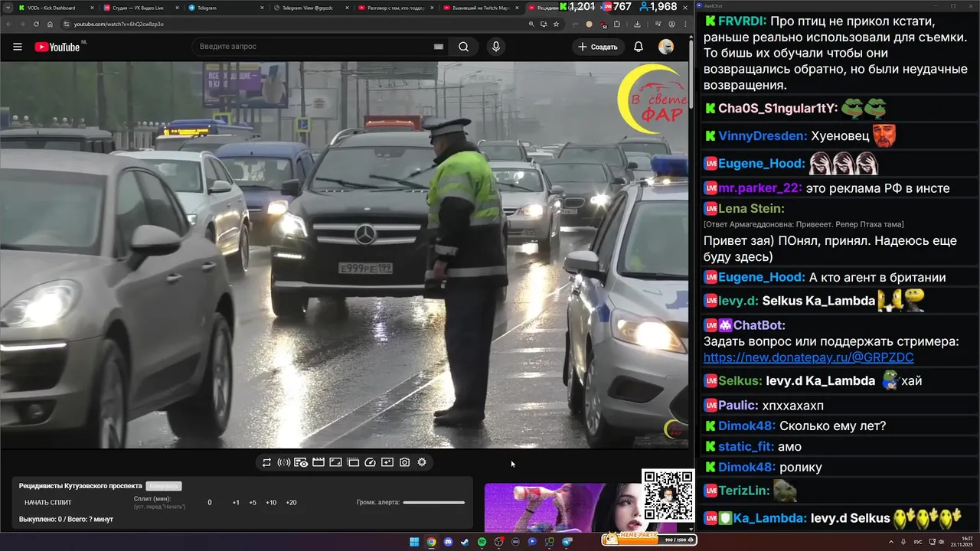
Task: Add +10 minutes to split
Action: click(271, 503)
